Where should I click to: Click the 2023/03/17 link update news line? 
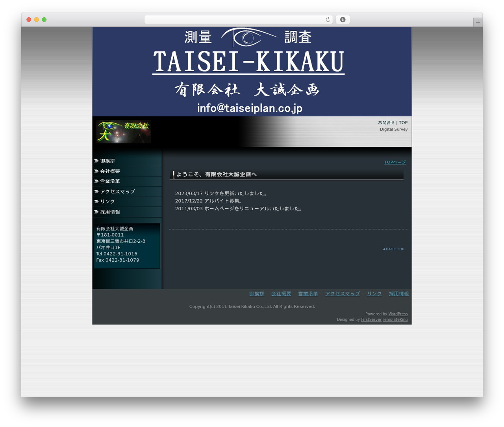[x=222, y=193]
